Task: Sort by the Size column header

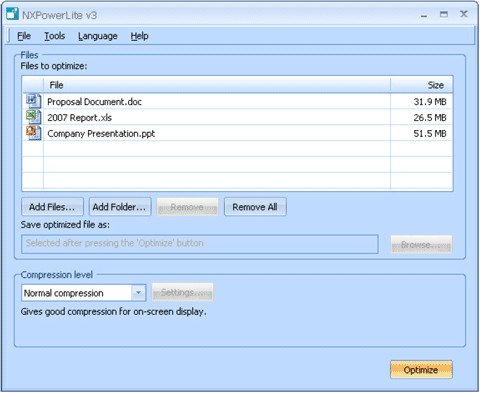Action: coord(422,85)
